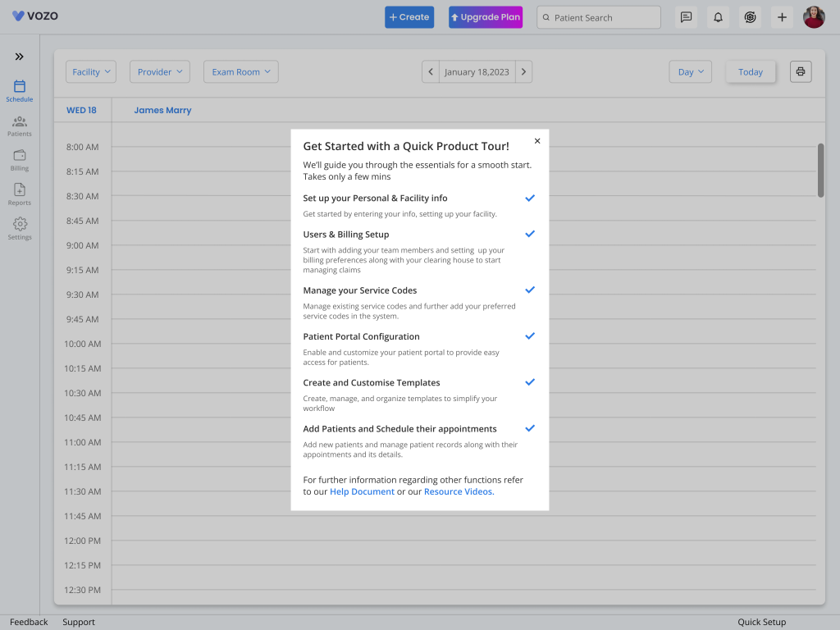Open the Billing section in sidebar
Image resolution: width=840 pixels, height=630 pixels.
point(20,161)
